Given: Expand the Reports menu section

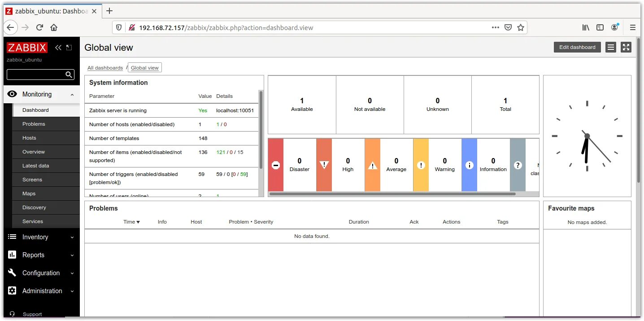Looking at the screenshot, I should click(72, 255).
